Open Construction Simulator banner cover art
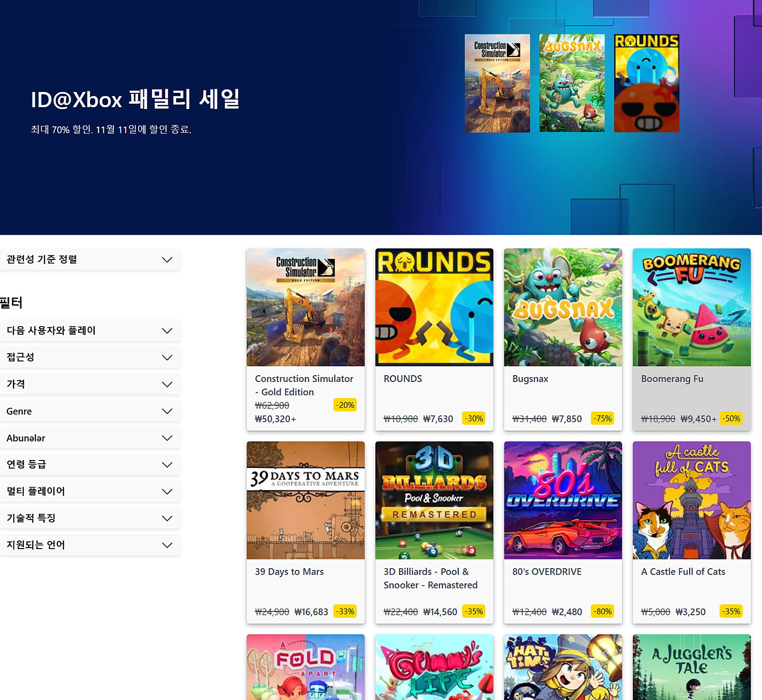The width and height of the screenshot is (762, 700). 497,83
